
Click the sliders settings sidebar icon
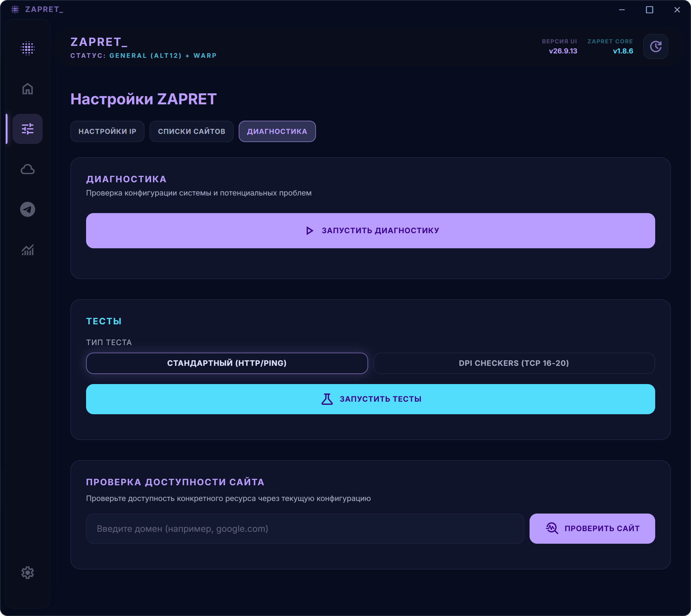click(x=27, y=129)
